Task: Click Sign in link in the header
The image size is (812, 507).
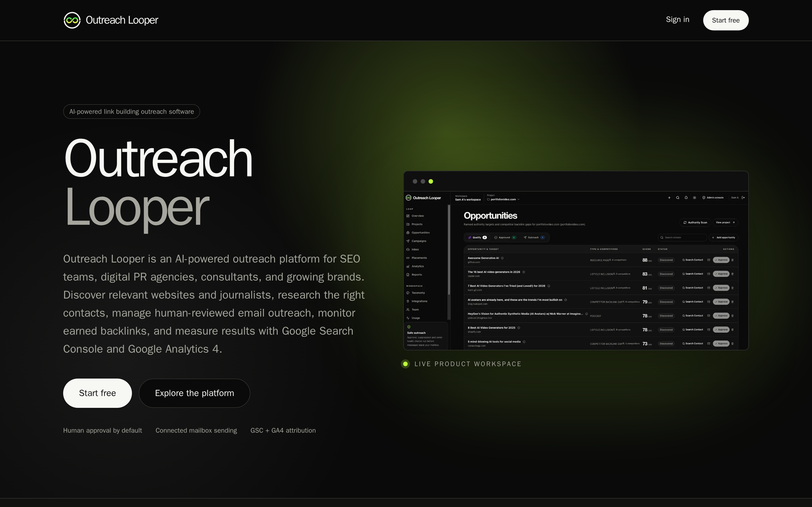Action: point(678,20)
